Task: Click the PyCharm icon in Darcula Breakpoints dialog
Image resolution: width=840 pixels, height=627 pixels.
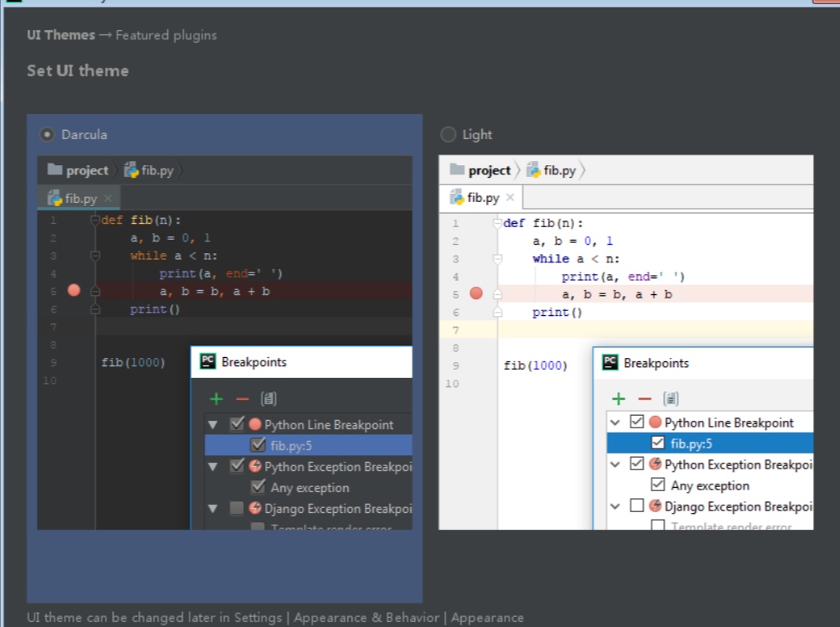Action: coord(208,361)
